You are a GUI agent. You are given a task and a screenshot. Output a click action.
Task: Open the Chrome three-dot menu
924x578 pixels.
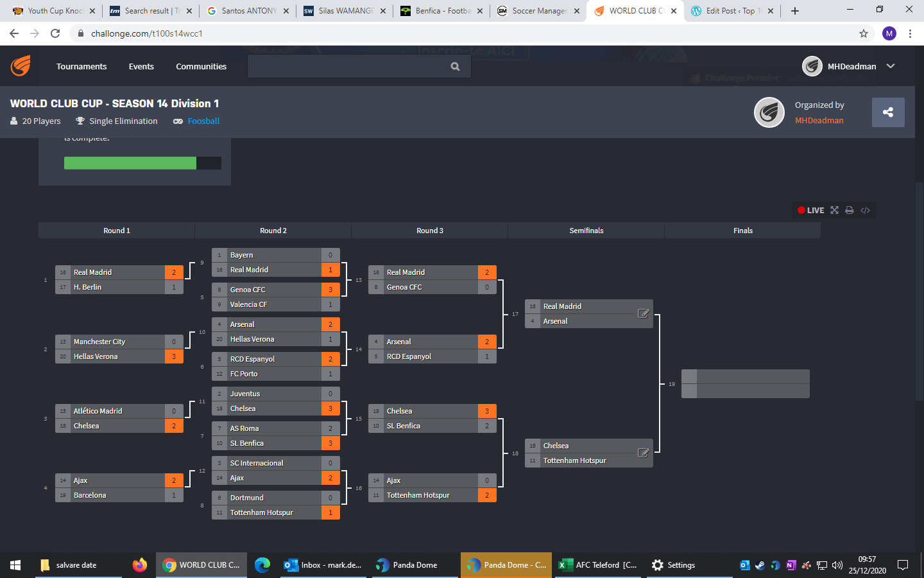910,33
